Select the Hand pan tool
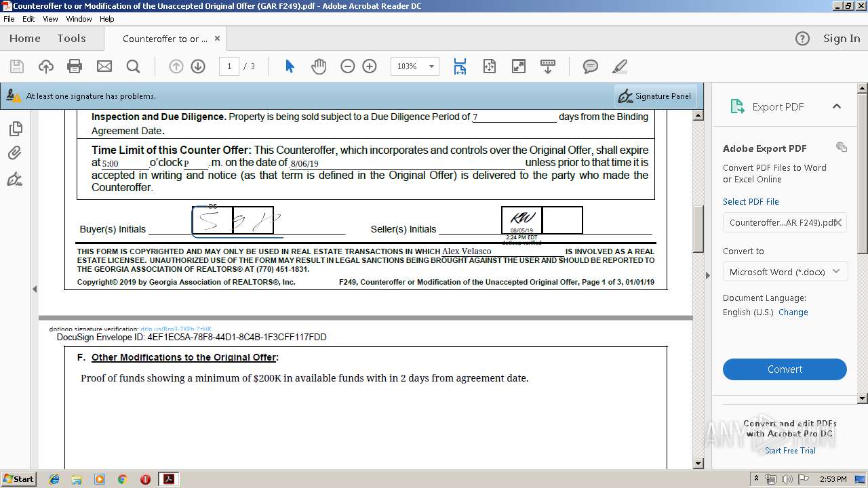This screenshot has width=868, height=488. (x=319, y=66)
